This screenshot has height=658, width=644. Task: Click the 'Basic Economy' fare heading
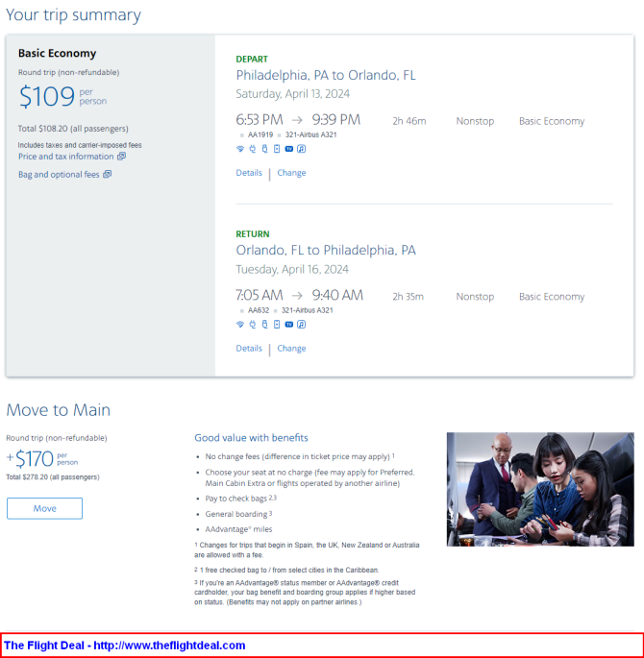click(x=57, y=53)
